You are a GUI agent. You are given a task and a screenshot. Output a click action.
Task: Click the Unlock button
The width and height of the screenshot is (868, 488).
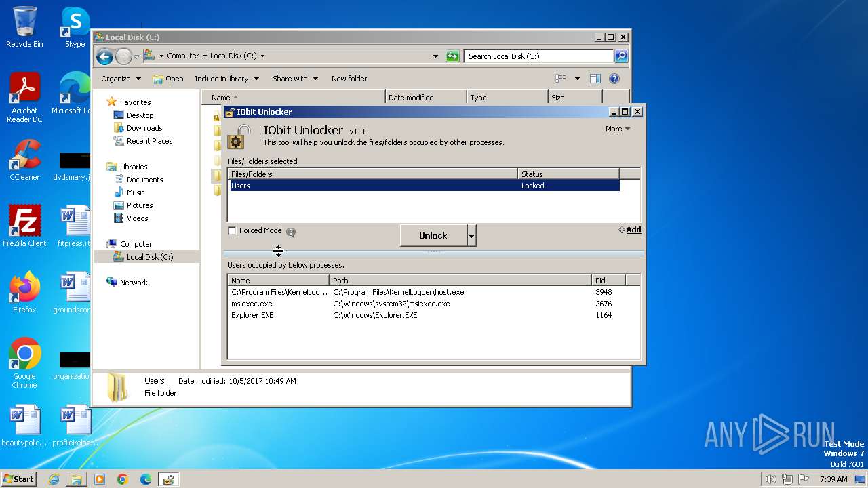coord(433,235)
